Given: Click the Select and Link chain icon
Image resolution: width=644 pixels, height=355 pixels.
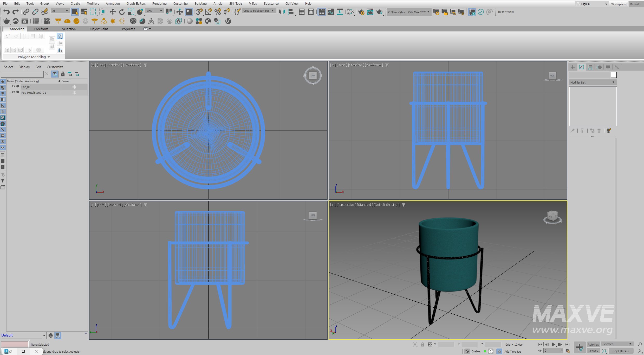Looking at the screenshot, I should pyautogui.click(x=26, y=12).
